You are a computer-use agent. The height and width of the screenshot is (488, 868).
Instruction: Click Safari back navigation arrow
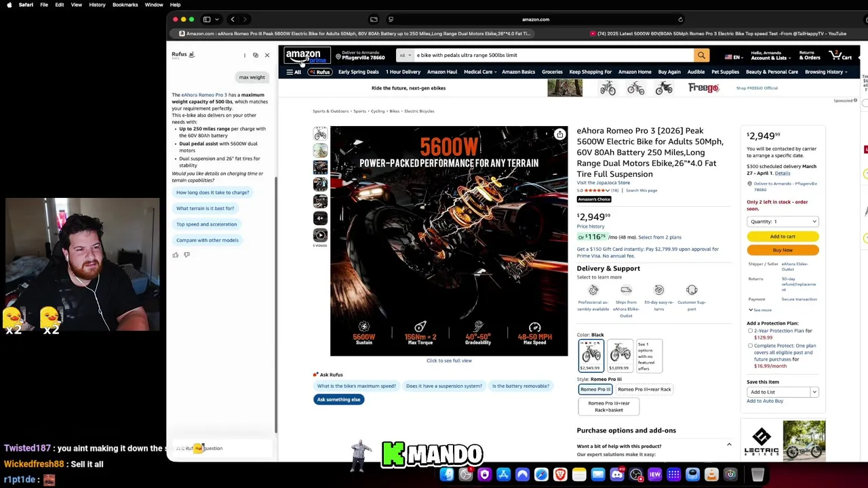pos(233,19)
